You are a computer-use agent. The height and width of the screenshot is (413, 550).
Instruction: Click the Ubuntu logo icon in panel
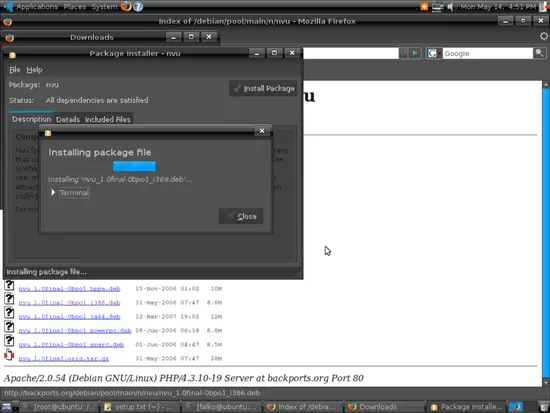8,6
